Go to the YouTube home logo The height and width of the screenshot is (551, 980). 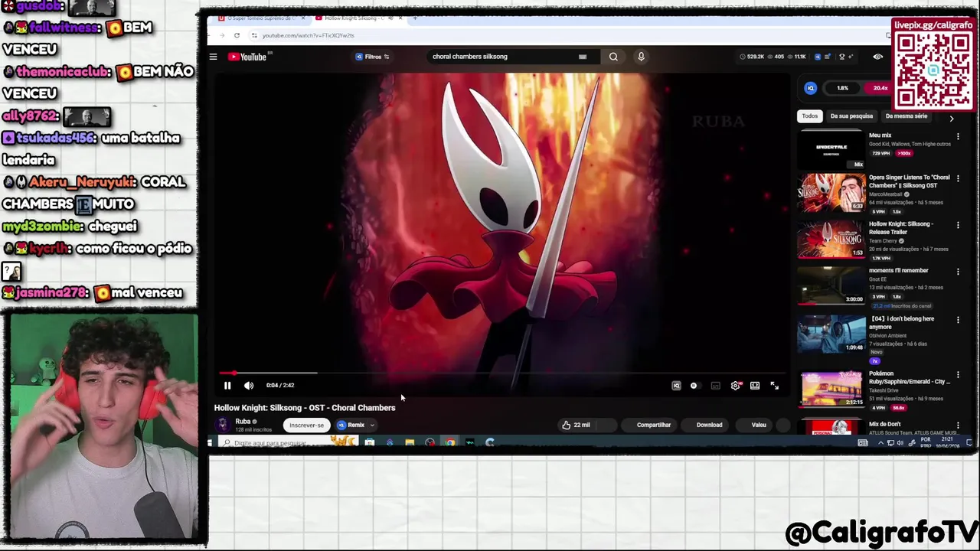[x=247, y=57]
